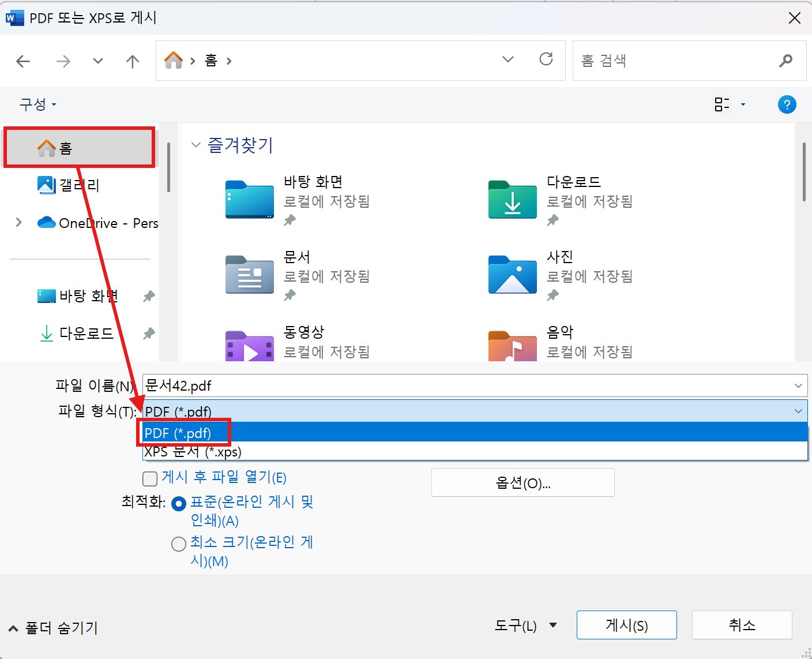Choose XPS 문서 (*.xps) from the list
The width and height of the screenshot is (812, 659).
point(475,451)
